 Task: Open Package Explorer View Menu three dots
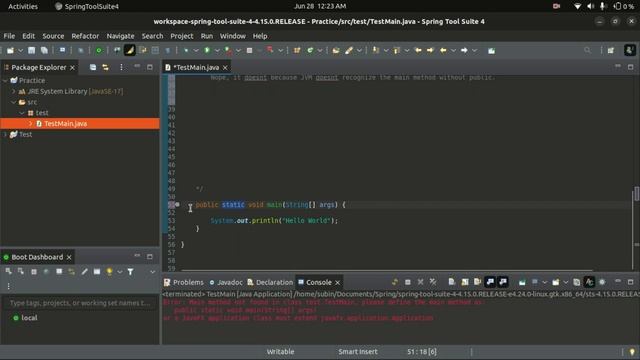click(x=121, y=67)
